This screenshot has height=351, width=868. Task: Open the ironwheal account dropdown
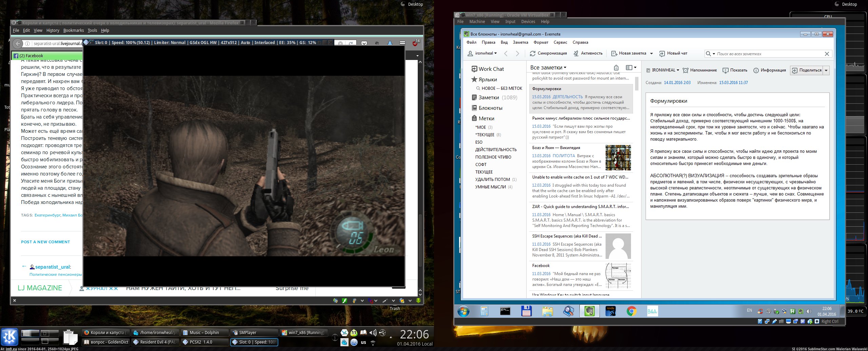(482, 54)
